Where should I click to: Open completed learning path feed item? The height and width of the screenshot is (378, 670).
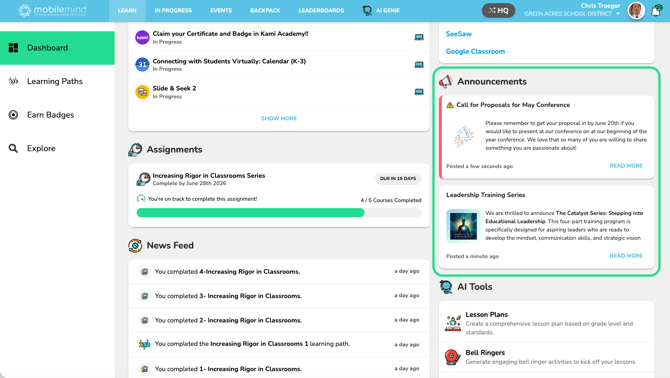279,344
